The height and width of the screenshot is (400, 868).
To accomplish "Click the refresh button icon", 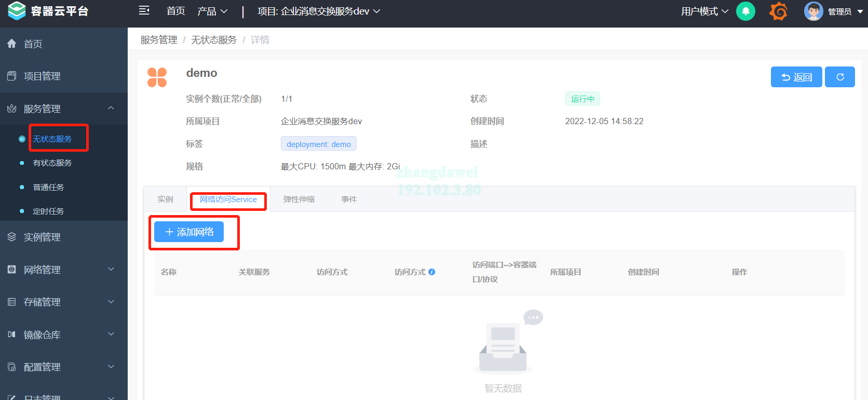I will click(840, 77).
